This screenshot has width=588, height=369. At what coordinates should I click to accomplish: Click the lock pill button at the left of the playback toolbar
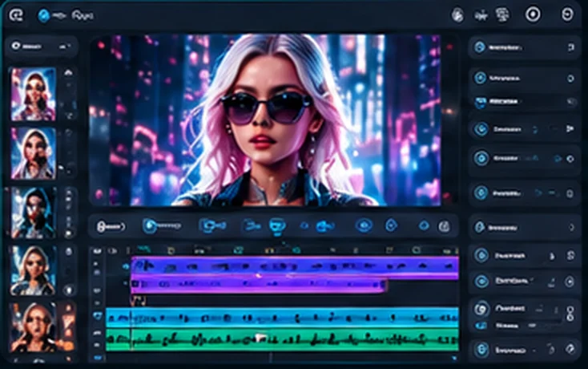tap(111, 226)
